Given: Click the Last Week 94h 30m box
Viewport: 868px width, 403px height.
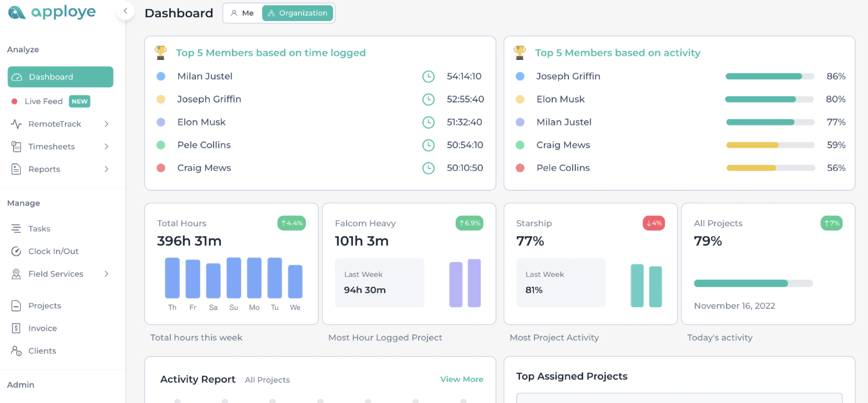Looking at the screenshot, I should (x=379, y=283).
